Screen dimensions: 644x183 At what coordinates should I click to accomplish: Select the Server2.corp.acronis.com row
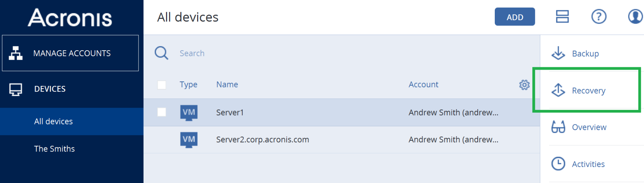pyautogui.click(x=342, y=140)
